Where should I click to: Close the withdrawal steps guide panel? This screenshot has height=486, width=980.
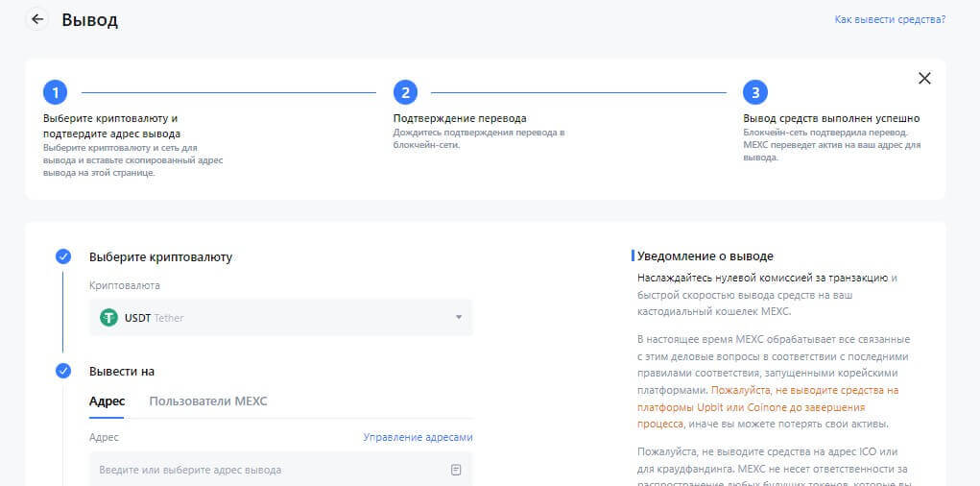pyautogui.click(x=924, y=79)
